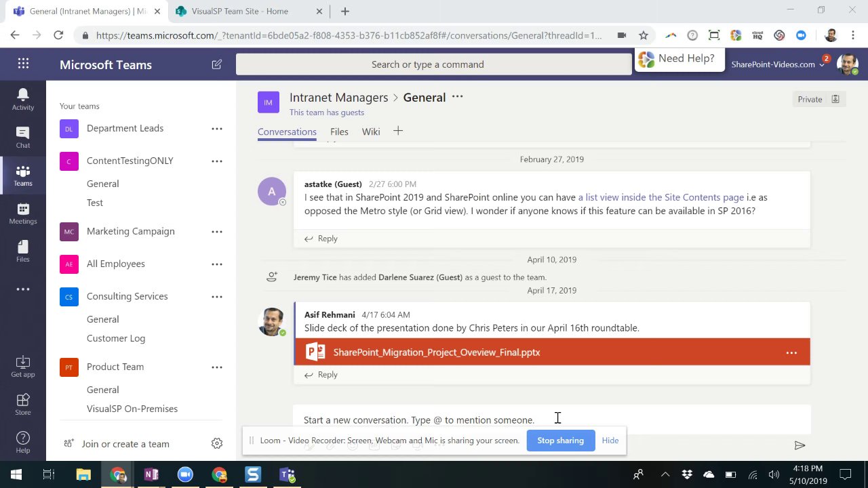
Task: Open more options for Department Leads
Action: coord(217,128)
